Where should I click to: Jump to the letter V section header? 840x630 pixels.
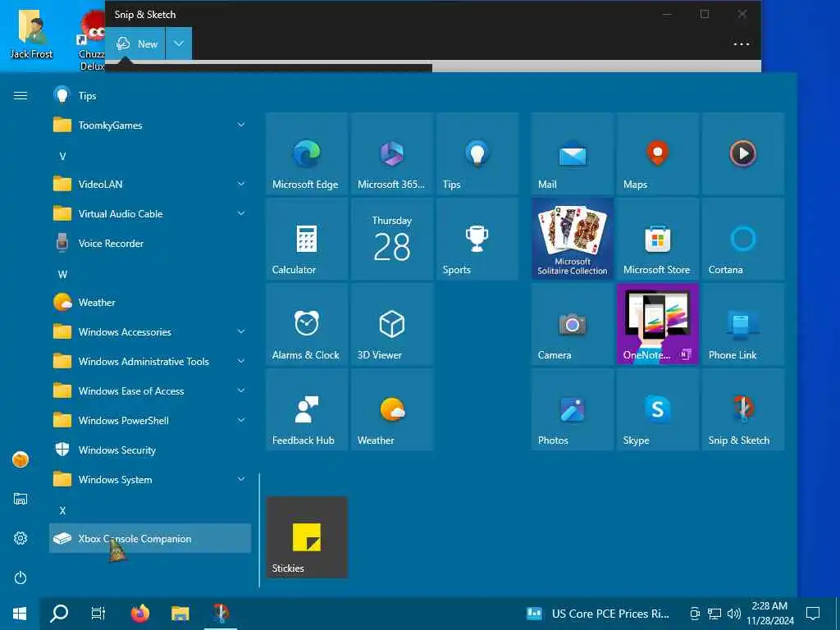coord(62,156)
